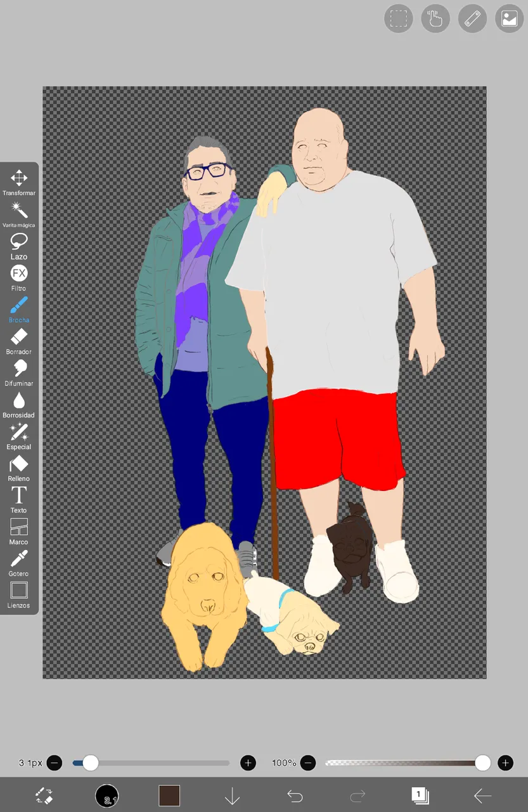This screenshot has width=528, height=812.
Task: Click the brush thickness slider track
Action: (151, 763)
